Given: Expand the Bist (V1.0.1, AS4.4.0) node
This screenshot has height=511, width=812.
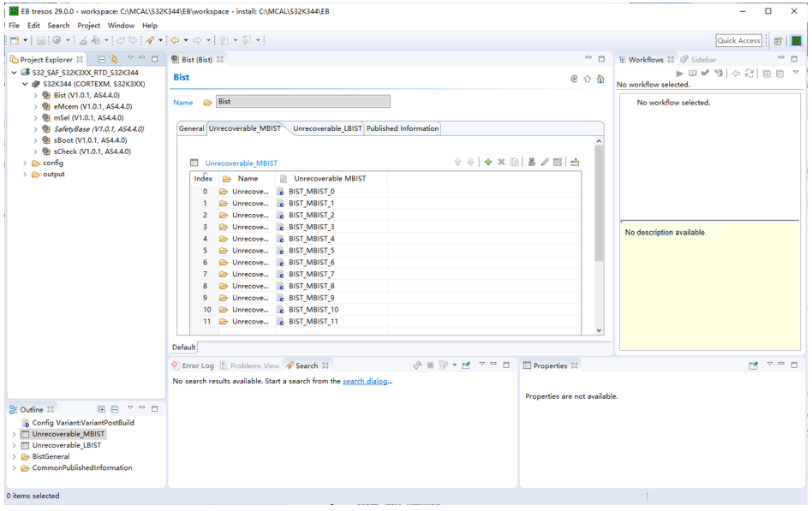Looking at the screenshot, I should pos(35,95).
